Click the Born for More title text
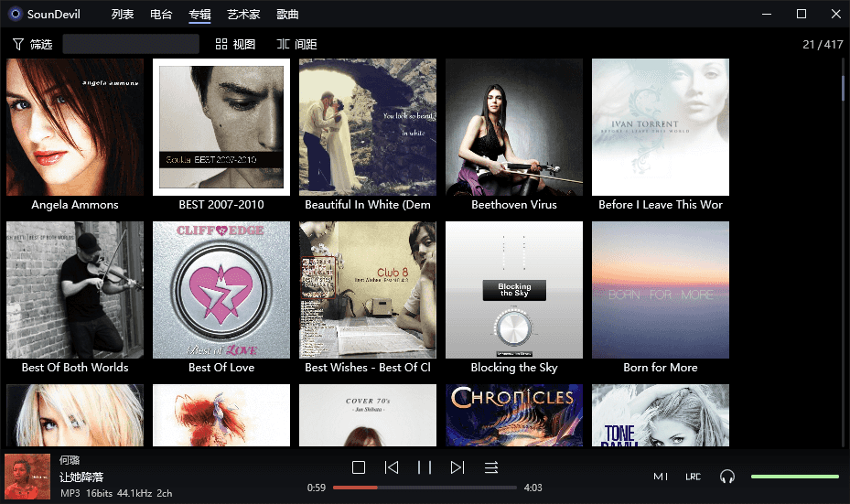This screenshot has height=504, width=850. (661, 368)
